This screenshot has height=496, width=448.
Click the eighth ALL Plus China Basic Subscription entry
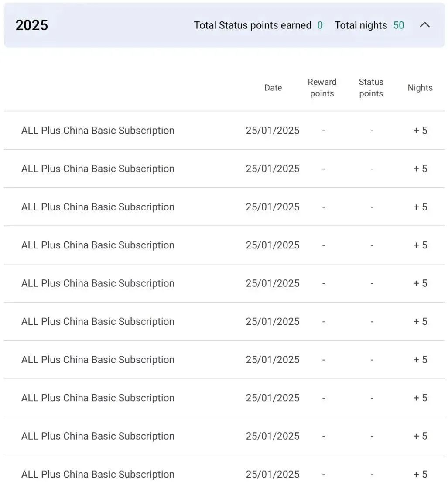click(x=98, y=398)
